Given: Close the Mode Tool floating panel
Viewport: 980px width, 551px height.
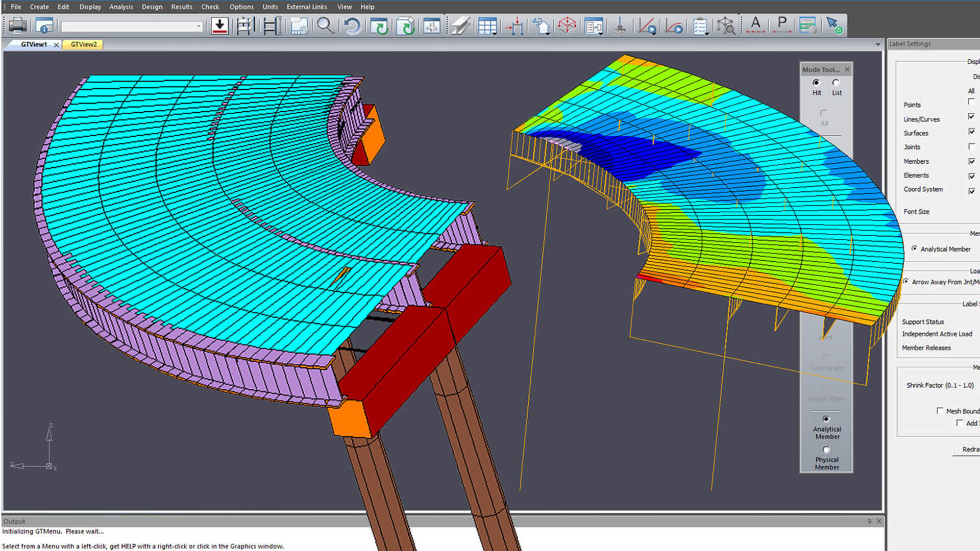Looking at the screenshot, I should point(847,69).
